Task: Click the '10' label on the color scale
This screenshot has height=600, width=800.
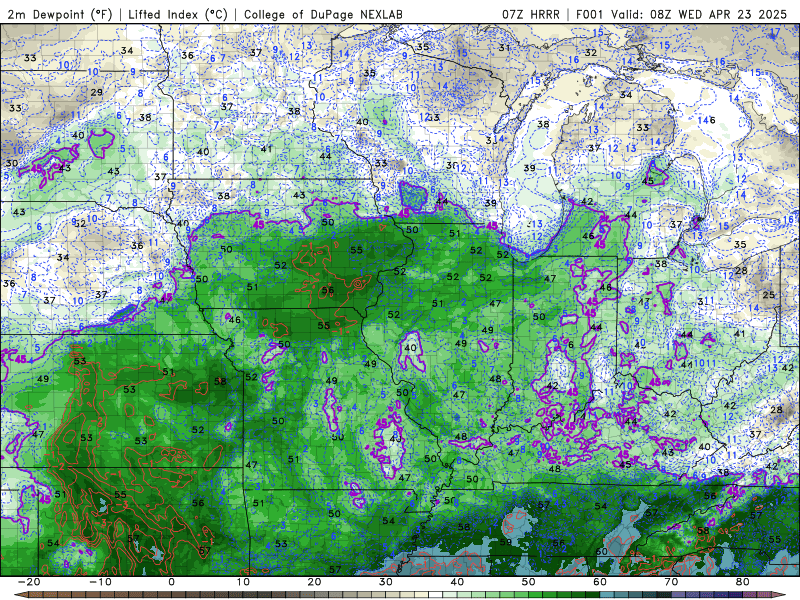Action: (243, 582)
